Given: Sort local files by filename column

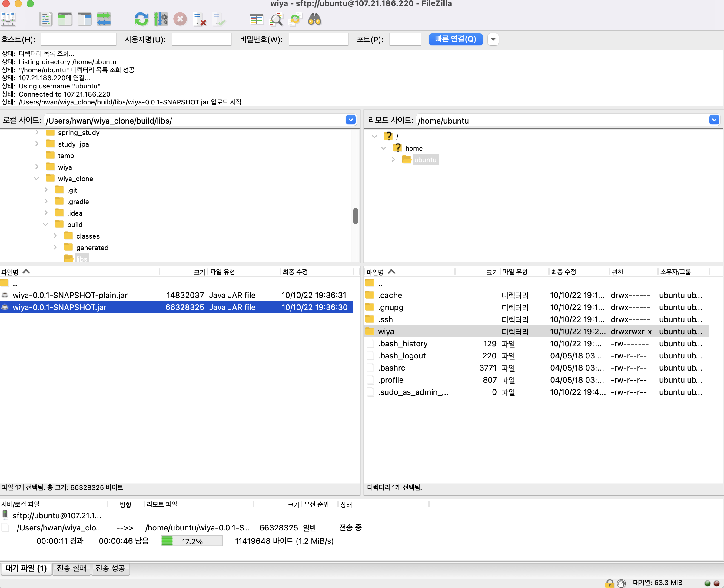Looking at the screenshot, I should 80,272.
